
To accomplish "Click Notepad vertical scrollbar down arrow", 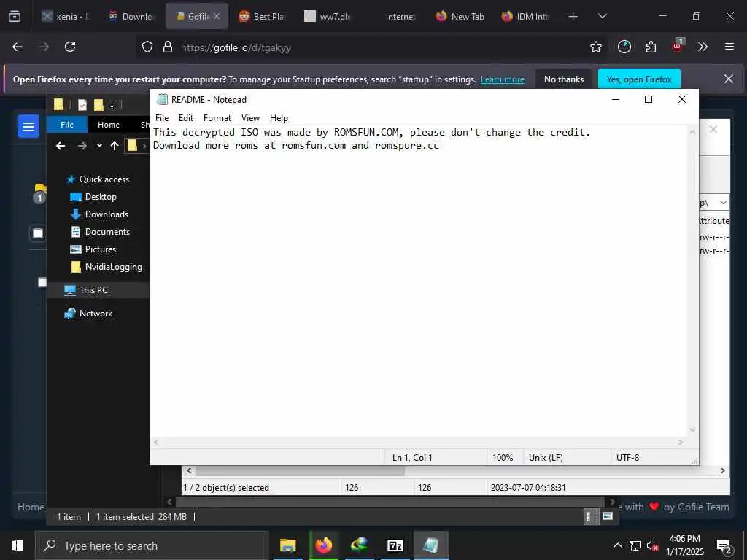I will (x=693, y=430).
